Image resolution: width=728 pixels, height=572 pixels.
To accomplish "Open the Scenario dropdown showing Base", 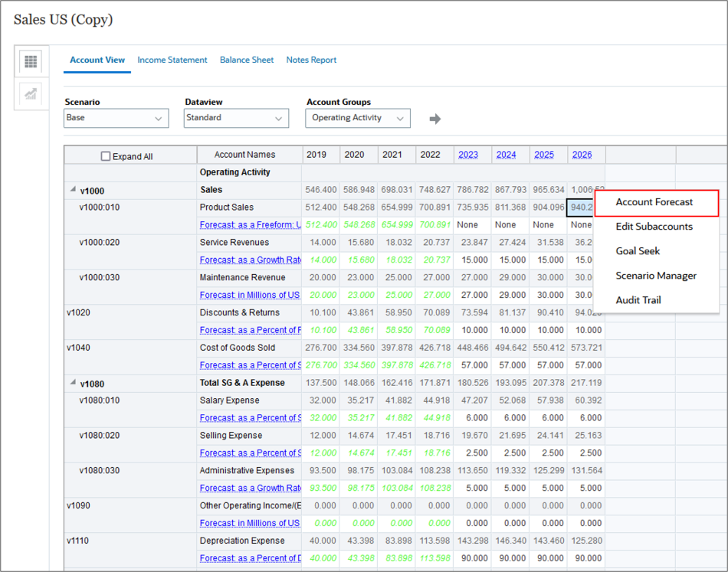I will 116,118.
